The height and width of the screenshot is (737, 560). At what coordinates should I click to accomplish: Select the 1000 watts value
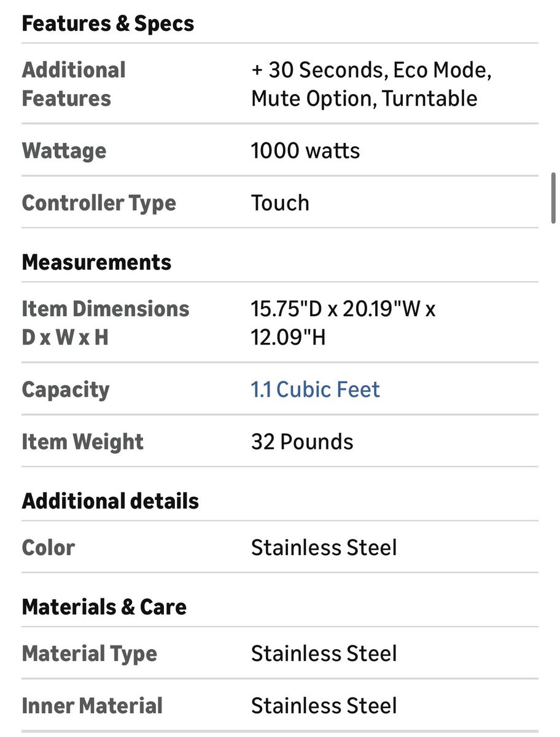pos(305,150)
